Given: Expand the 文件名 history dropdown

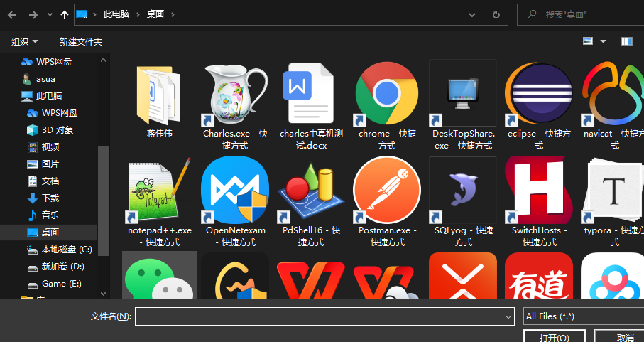Looking at the screenshot, I should pos(508,316).
